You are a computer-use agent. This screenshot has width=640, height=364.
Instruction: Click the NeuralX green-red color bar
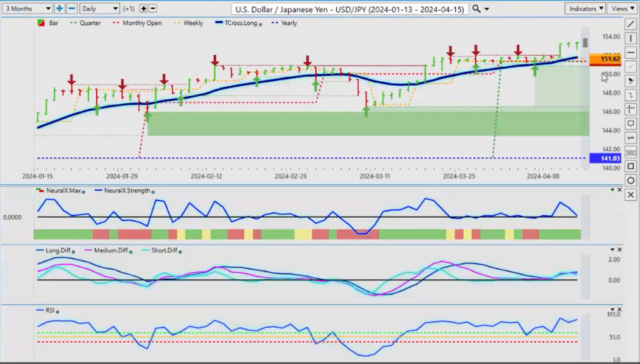[307, 234]
